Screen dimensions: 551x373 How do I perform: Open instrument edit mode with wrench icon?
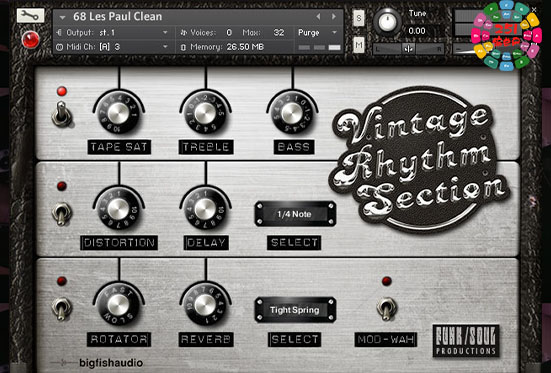click(x=30, y=15)
